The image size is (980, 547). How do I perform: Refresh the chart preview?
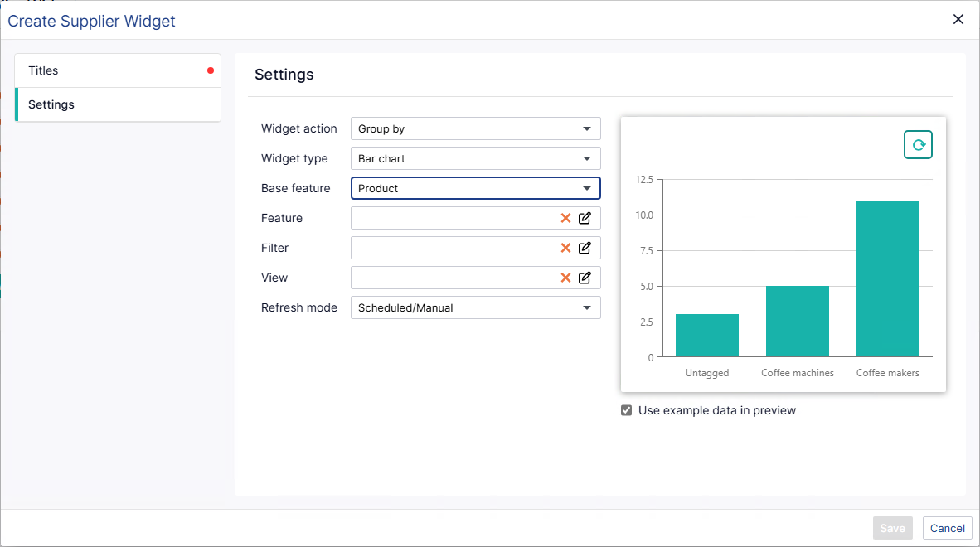918,145
